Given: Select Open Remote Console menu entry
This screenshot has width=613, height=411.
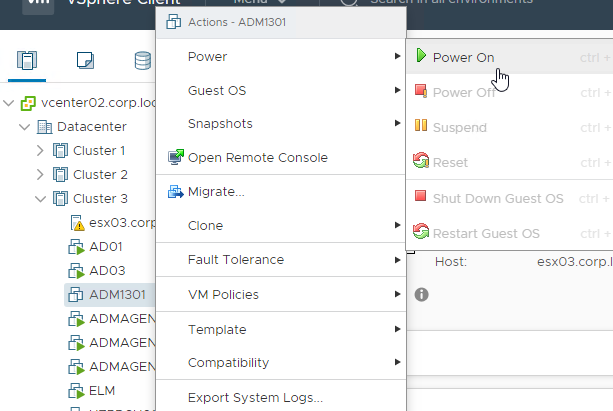Looking at the screenshot, I should 281,158.
